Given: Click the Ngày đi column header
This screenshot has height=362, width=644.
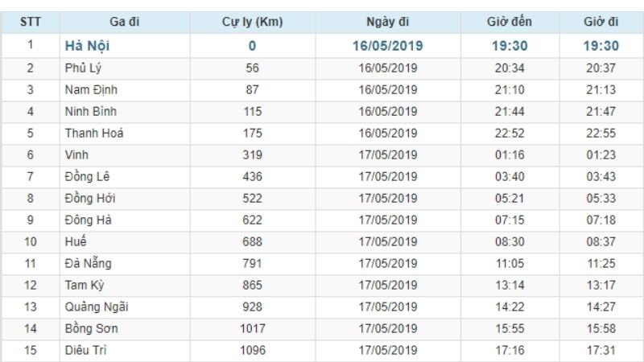Looking at the screenshot, I should (387, 22).
